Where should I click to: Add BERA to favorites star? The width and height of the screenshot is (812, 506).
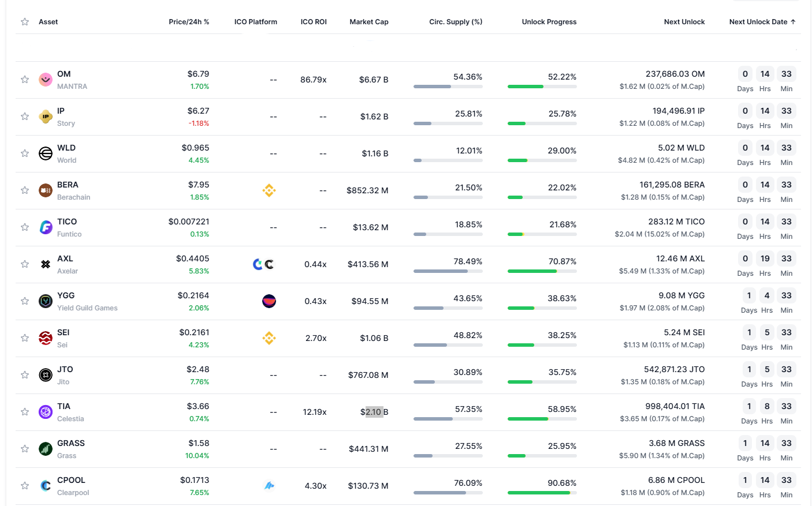[25, 190]
